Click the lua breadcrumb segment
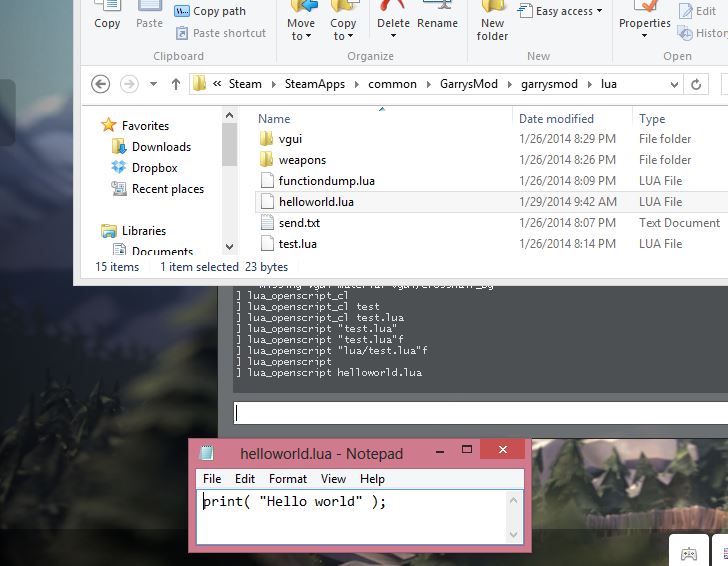 click(x=609, y=84)
